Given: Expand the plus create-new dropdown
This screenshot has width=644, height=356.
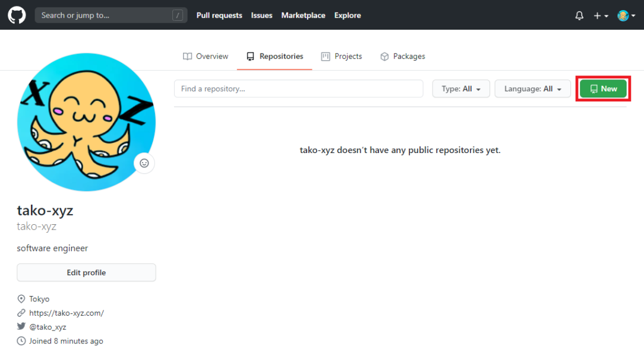Looking at the screenshot, I should point(601,16).
